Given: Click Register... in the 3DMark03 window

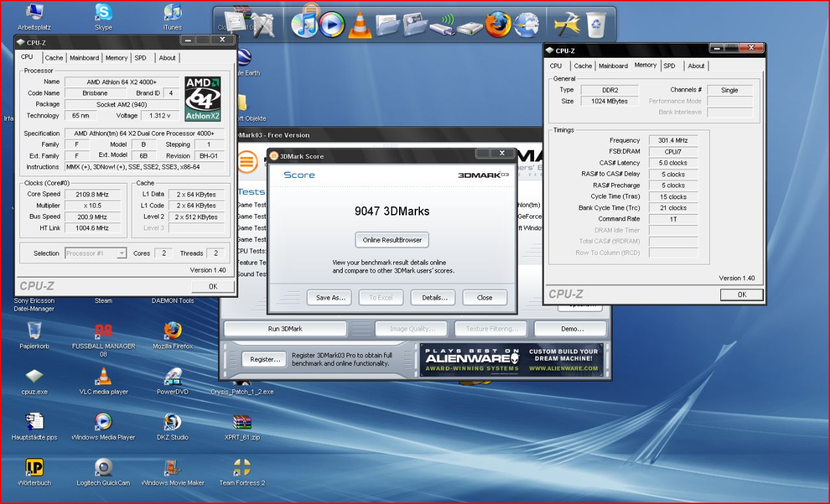Looking at the screenshot, I should 265,359.
